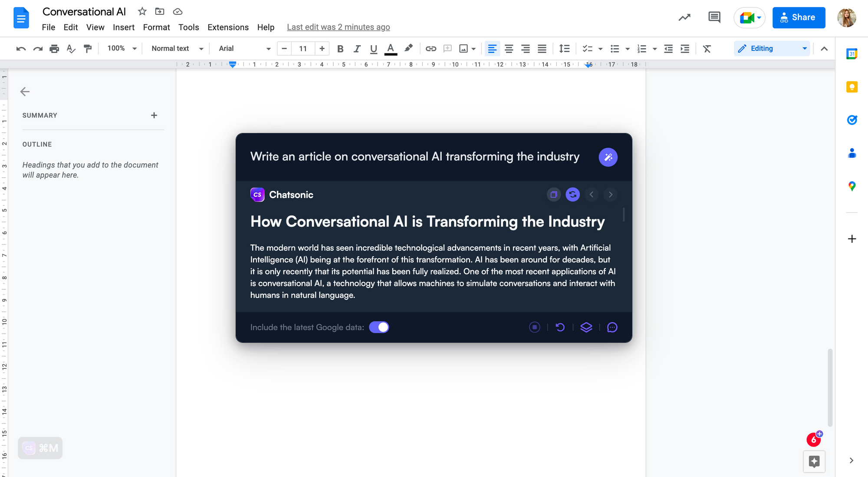Toggle italic formatting
Viewport: 868px width, 477px height.
click(x=357, y=49)
